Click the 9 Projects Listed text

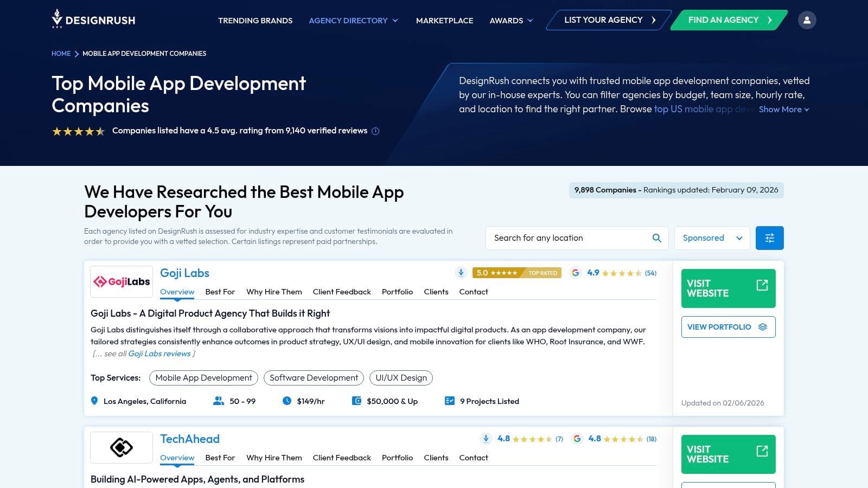(489, 401)
